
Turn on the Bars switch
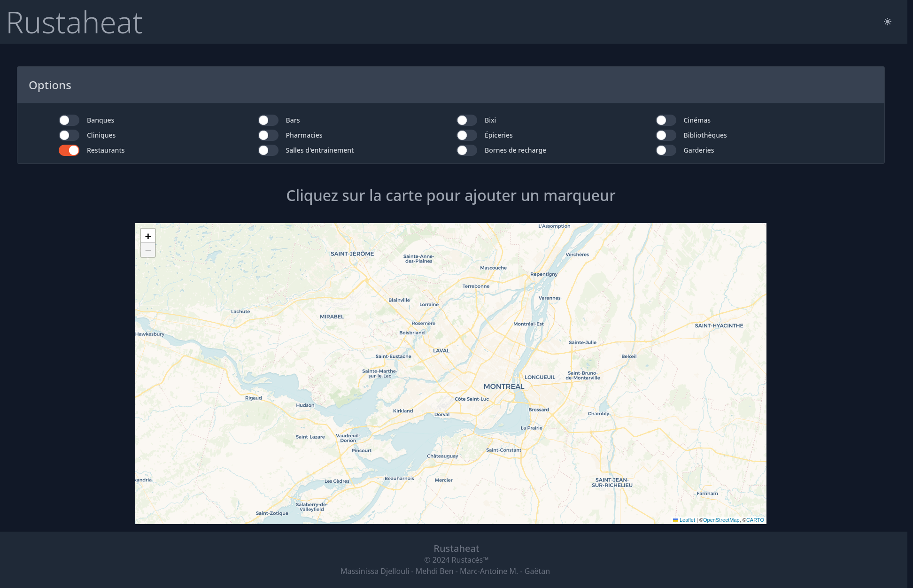click(x=268, y=120)
